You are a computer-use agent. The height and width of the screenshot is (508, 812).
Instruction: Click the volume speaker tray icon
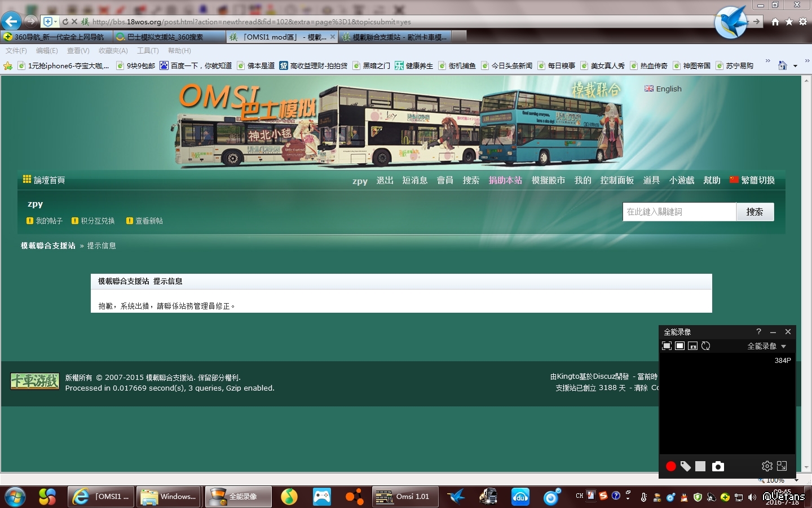tap(752, 497)
